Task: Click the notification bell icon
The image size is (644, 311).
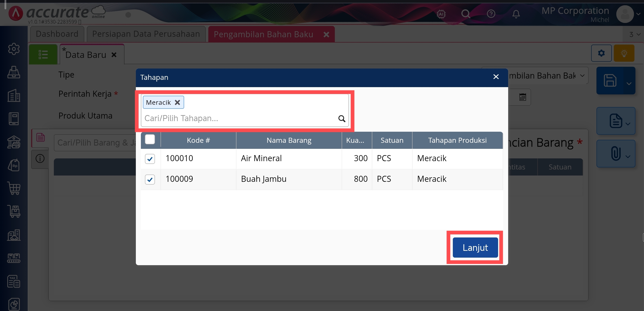Action: 516,14
